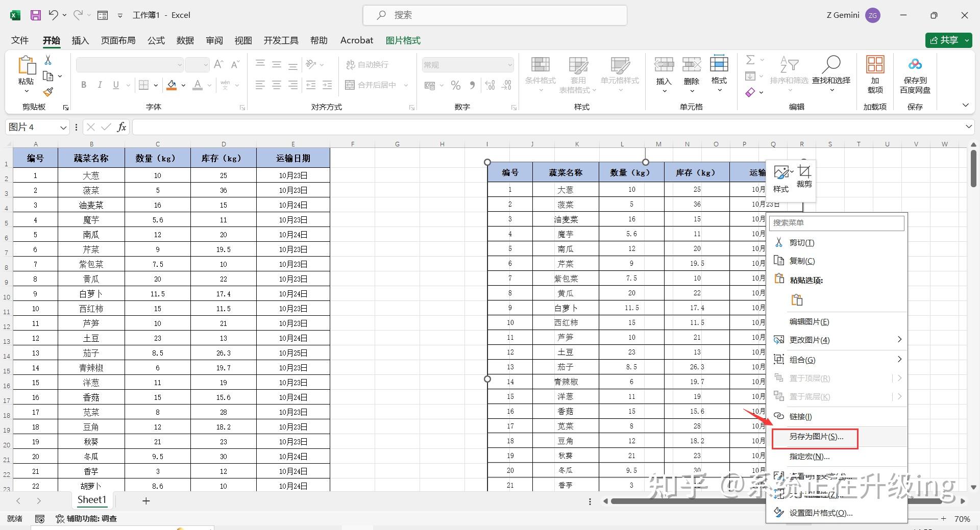Viewport: 980px width, 530px height.
Task: Open picture Style in mini toolbar
Action: [781, 179]
